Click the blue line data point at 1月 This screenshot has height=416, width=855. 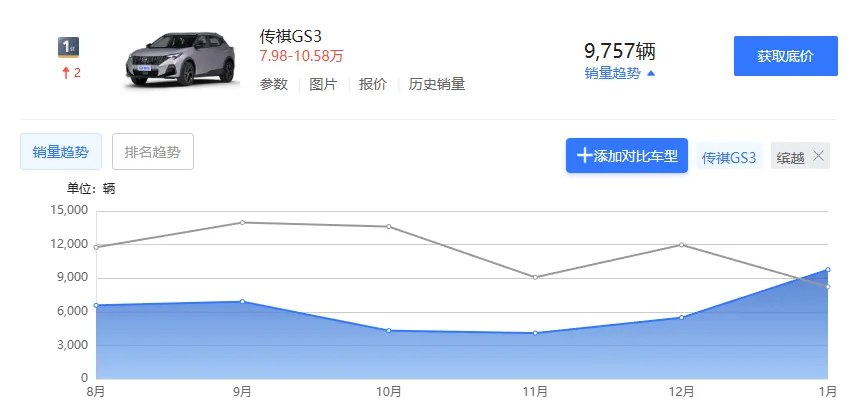tap(828, 269)
